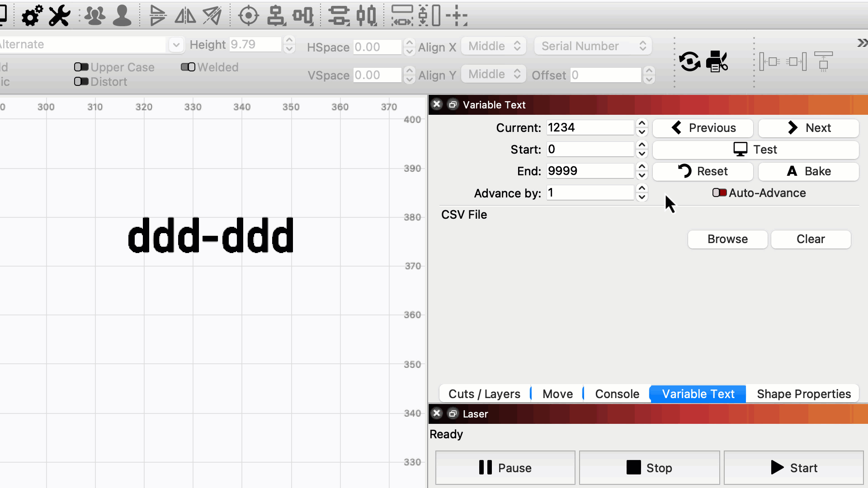Viewport: 868px width, 488px height.
Task: Increment the Current value stepper up
Action: point(642,123)
